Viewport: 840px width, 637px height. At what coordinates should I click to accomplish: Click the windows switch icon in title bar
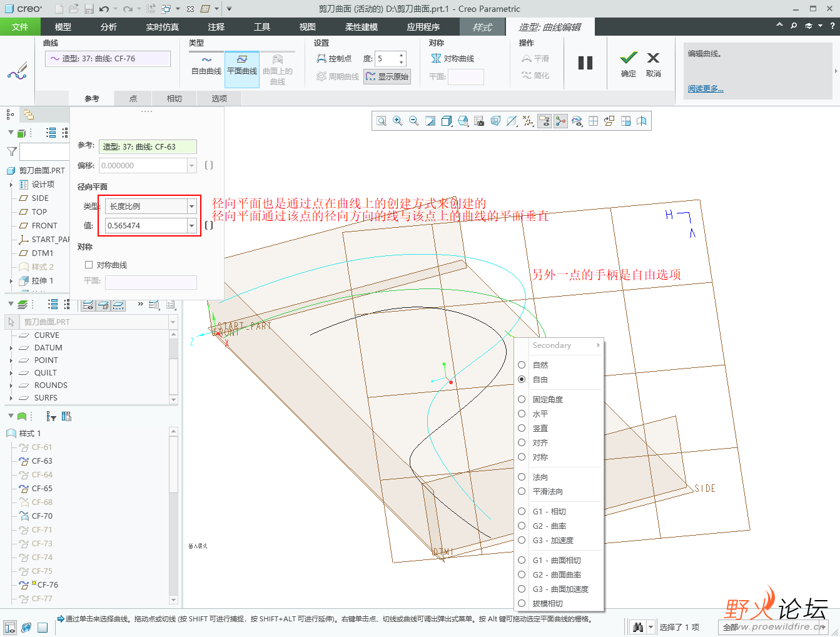click(166, 9)
